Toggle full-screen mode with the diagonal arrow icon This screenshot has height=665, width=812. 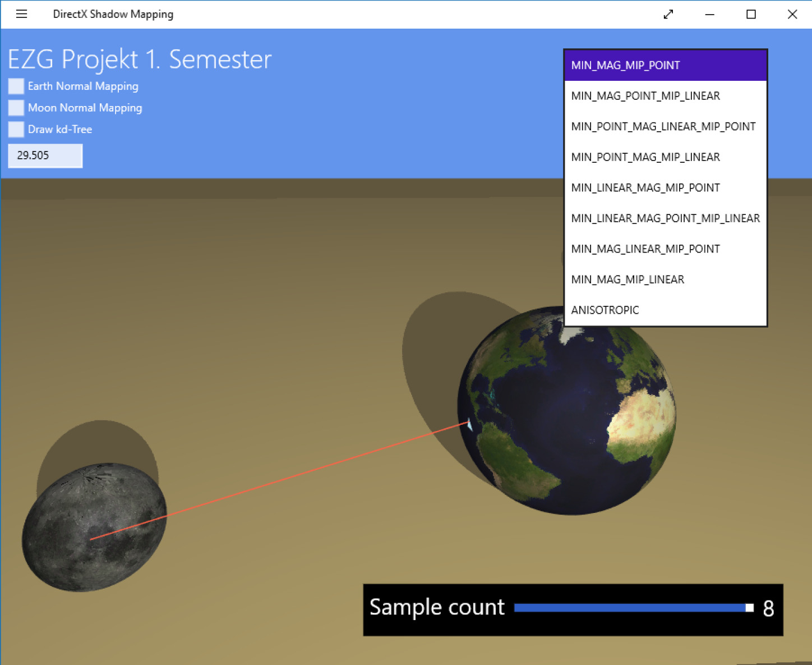pos(668,14)
